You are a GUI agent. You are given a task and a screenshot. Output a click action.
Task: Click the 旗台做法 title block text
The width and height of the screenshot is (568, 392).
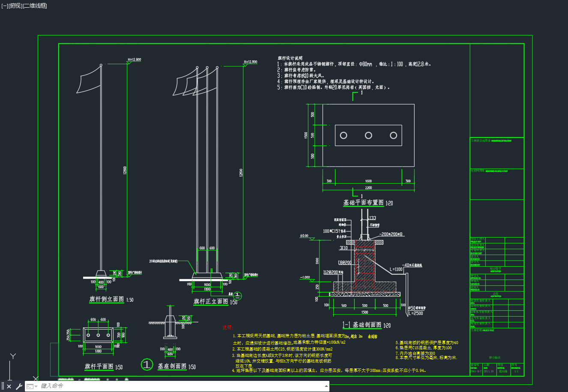point(494,357)
